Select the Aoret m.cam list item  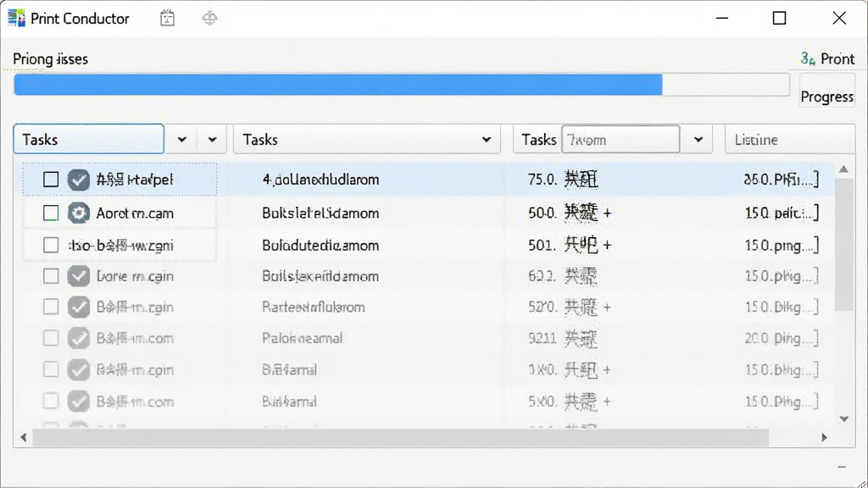pyautogui.click(x=135, y=213)
